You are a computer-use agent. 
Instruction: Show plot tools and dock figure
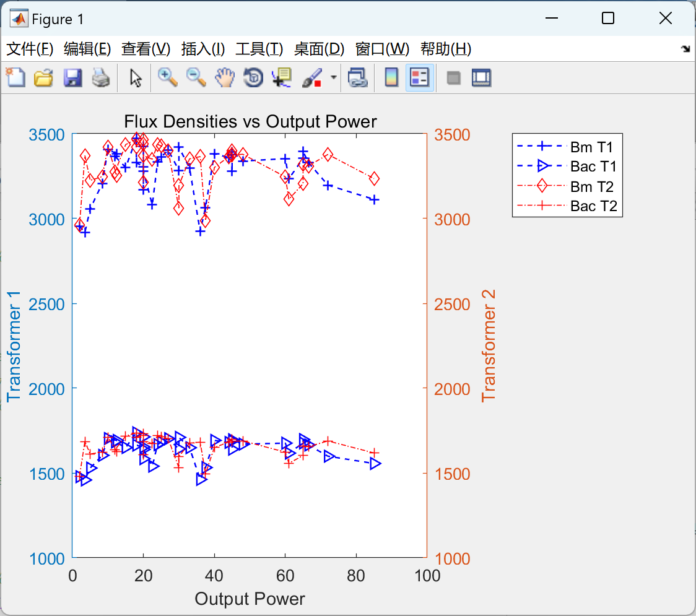pyautogui.click(x=482, y=77)
